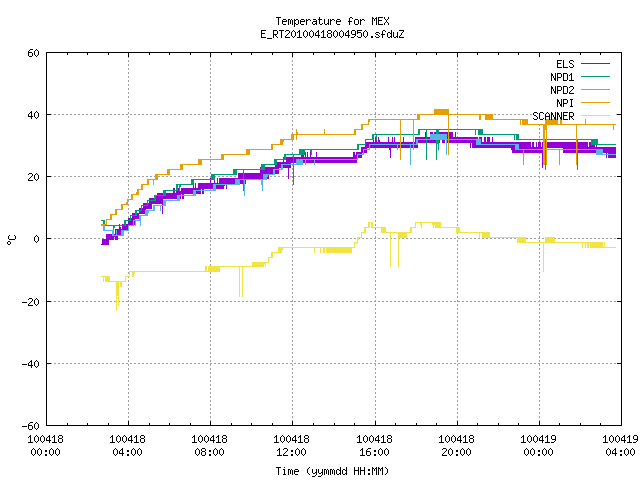Click the -60 y-axis tick label
Viewport: 640px width, 480px height.
pyautogui.click(x=31, y=426)
